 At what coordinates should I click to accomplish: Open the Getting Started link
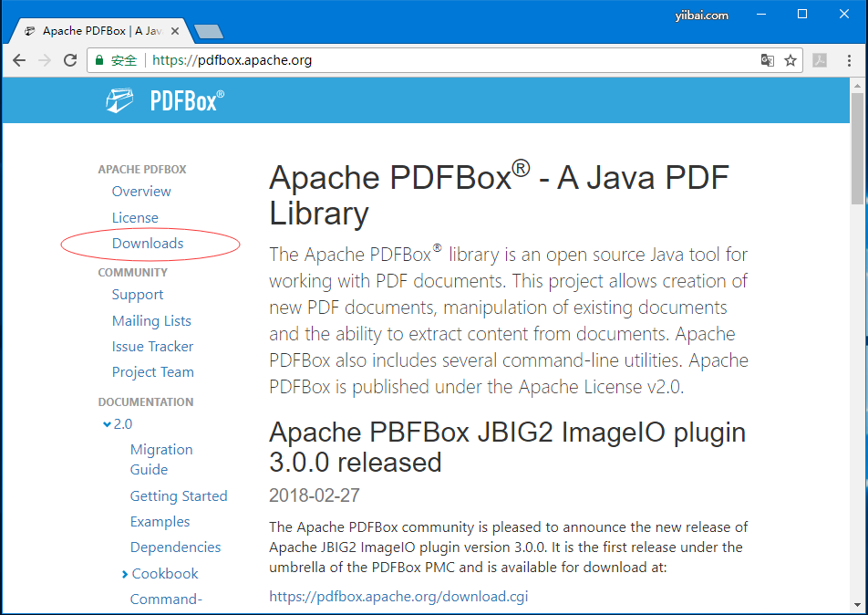179,495
